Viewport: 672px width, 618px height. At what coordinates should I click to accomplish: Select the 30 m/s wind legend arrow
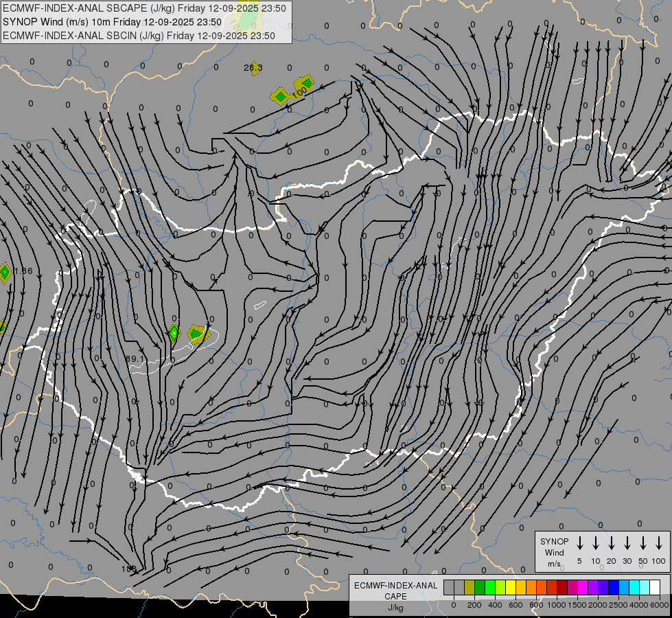tap(627, 543)
